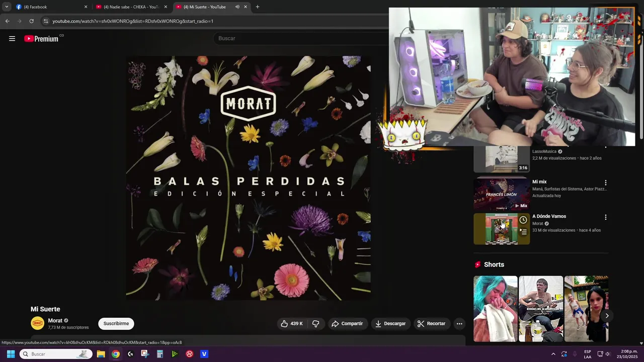Select the Mi Suerte - YouTube tab
The image size is (644, 362).
pyautogui.click(x=211, y=7)
